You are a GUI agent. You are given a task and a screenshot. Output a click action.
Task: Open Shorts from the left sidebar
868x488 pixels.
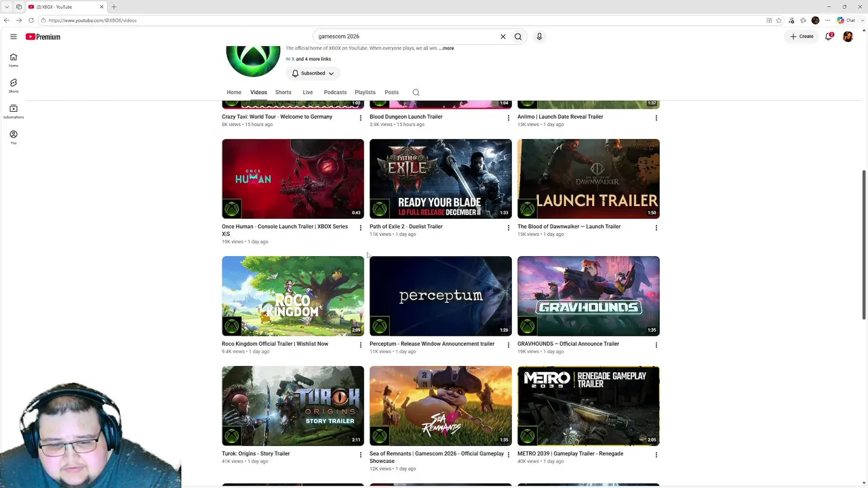pos(14,86)
